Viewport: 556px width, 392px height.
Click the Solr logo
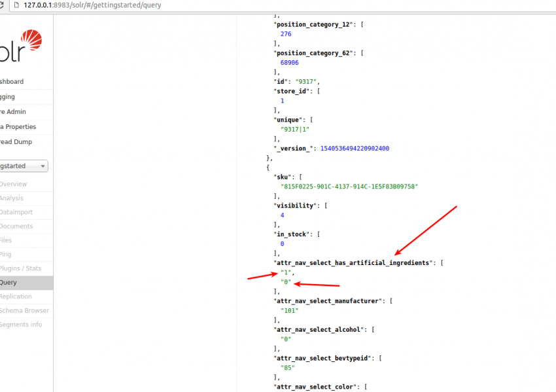(x=20, y=45)
